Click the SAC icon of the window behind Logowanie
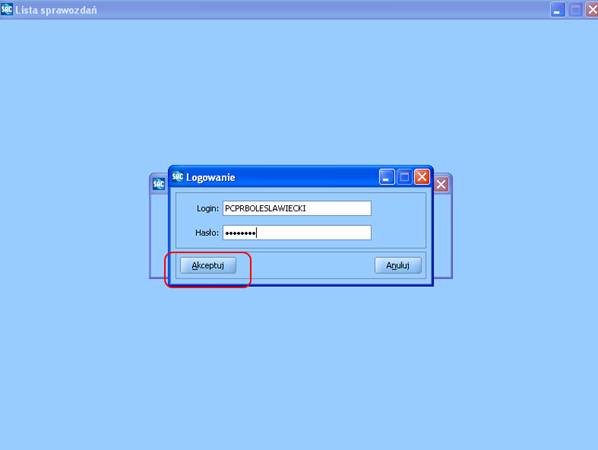598x450 pixels. 159,184
